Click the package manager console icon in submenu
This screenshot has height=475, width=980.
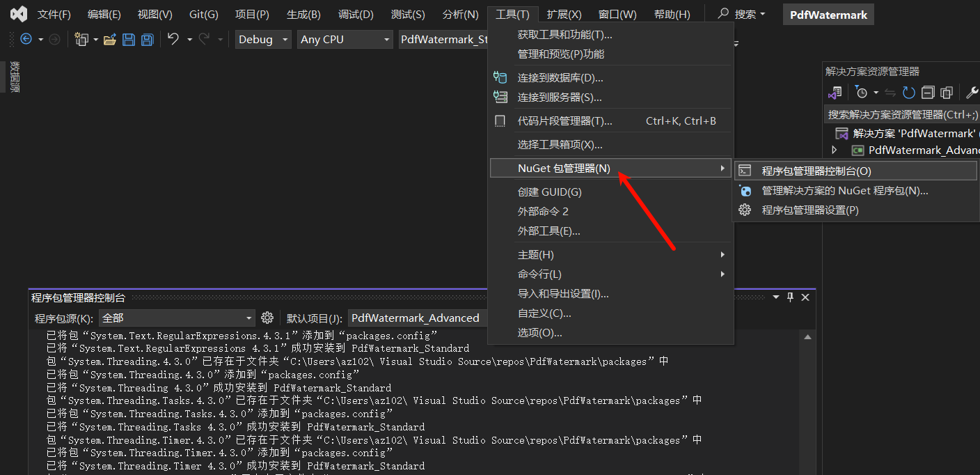coord(745,171)
